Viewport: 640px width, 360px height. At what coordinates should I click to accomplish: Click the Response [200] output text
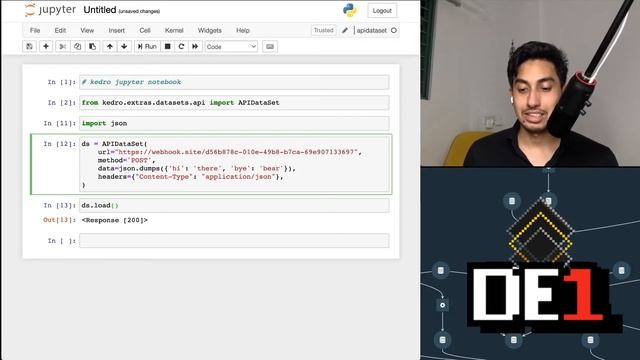115,220
